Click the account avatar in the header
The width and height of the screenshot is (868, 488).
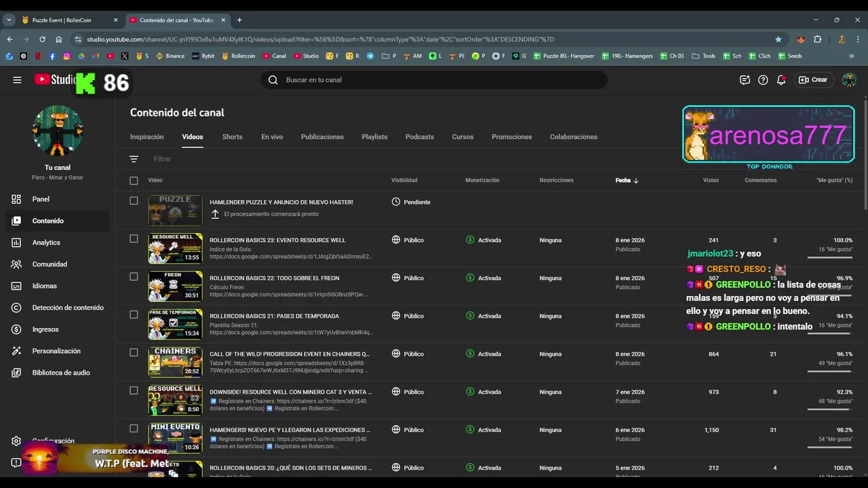[849, 80]
